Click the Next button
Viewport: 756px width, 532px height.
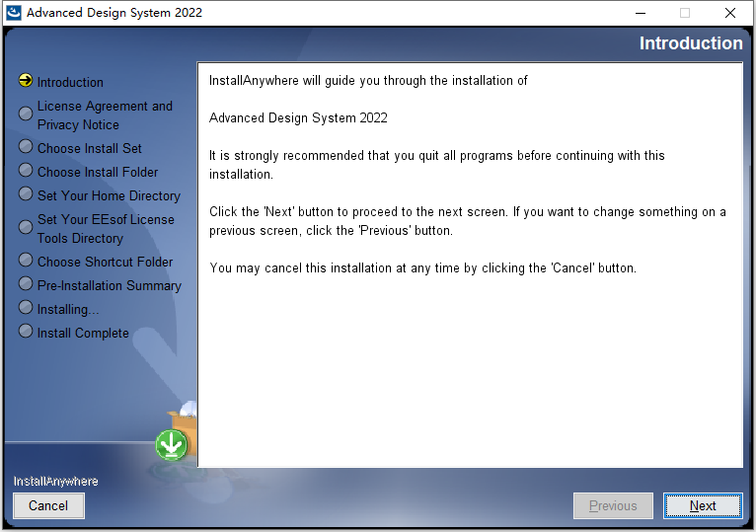click(x=703, y=505)
